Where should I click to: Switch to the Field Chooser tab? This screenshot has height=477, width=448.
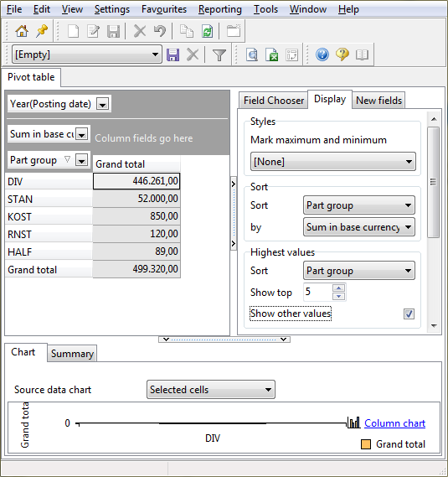coord(274,100)
